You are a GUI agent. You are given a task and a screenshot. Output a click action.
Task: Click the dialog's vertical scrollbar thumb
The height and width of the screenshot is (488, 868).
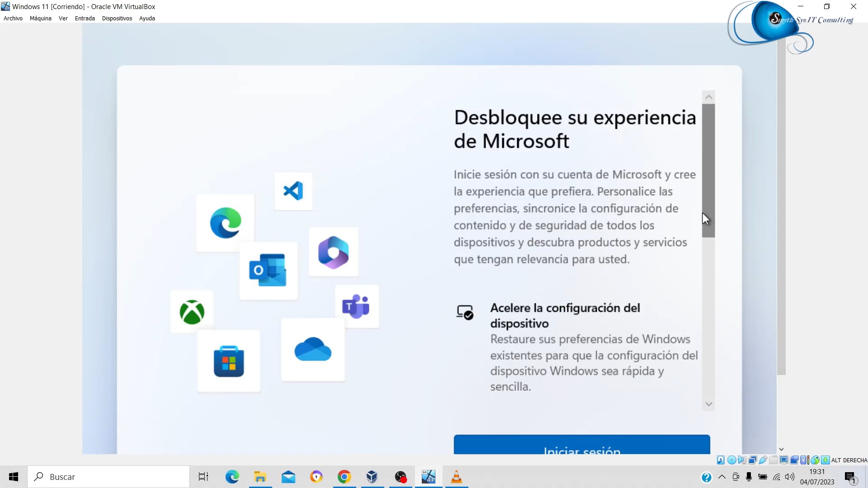(x=708, y=171)
